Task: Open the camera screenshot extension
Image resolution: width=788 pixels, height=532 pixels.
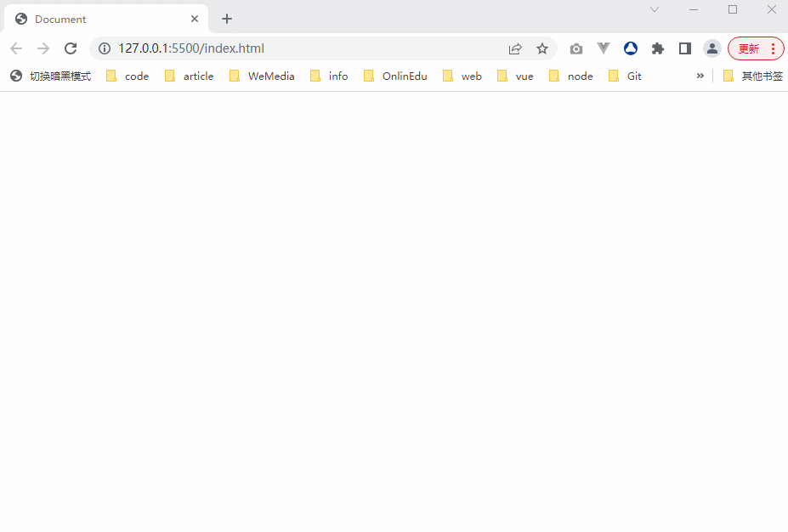Action: (x=576, y=48)
